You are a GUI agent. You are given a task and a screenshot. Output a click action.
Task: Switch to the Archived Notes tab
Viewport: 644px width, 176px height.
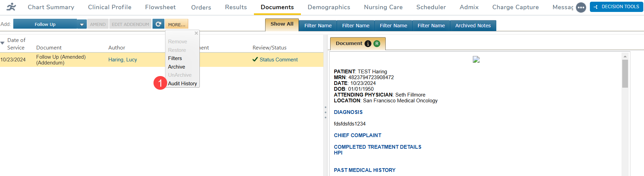pyautogui.click(x=473, y=26)
